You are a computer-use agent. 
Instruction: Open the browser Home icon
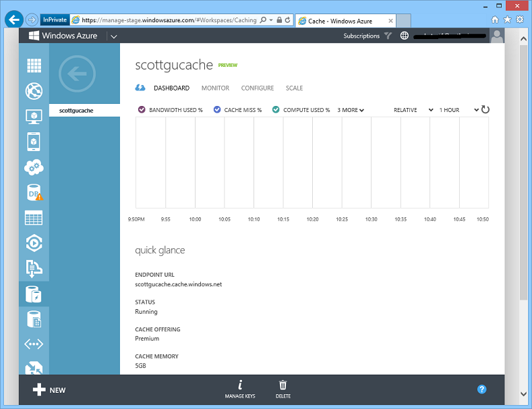pyautogui.click(x=495, y=20)
